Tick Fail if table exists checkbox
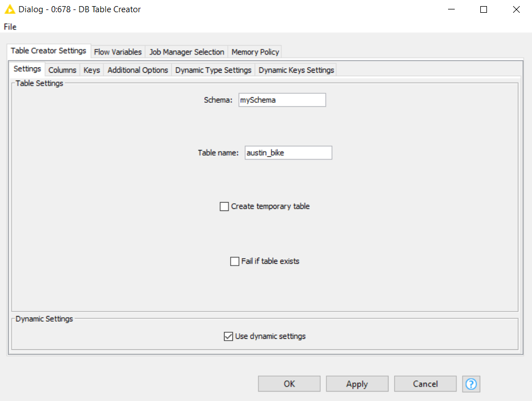 point(235,262)
